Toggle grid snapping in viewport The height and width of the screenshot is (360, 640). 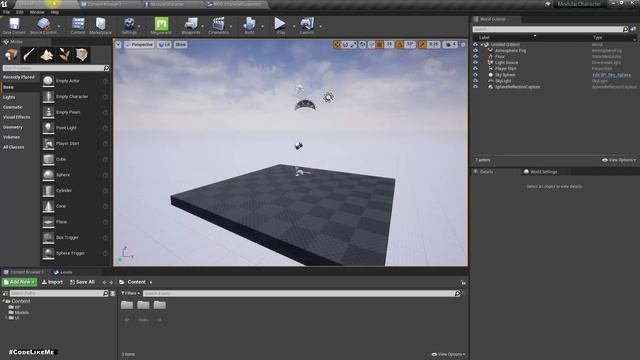click(x=380, y=44)
